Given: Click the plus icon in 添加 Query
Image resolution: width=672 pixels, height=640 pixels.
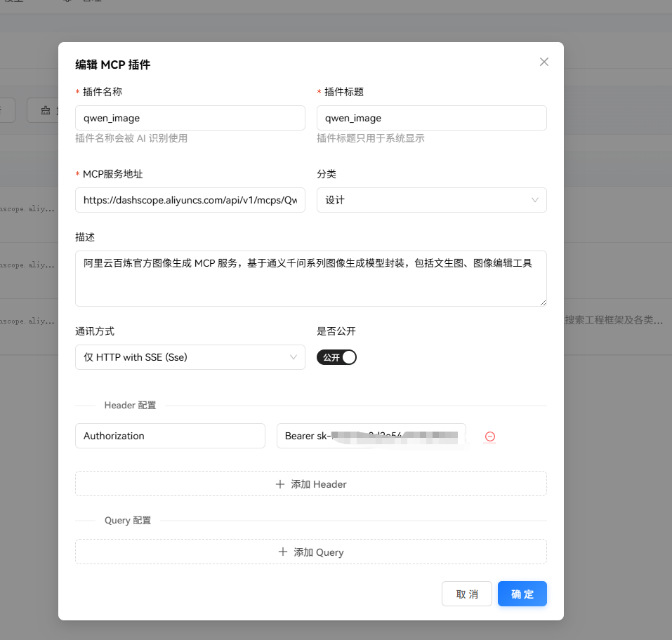Looking at the screenshot, I should click(283, 552).
